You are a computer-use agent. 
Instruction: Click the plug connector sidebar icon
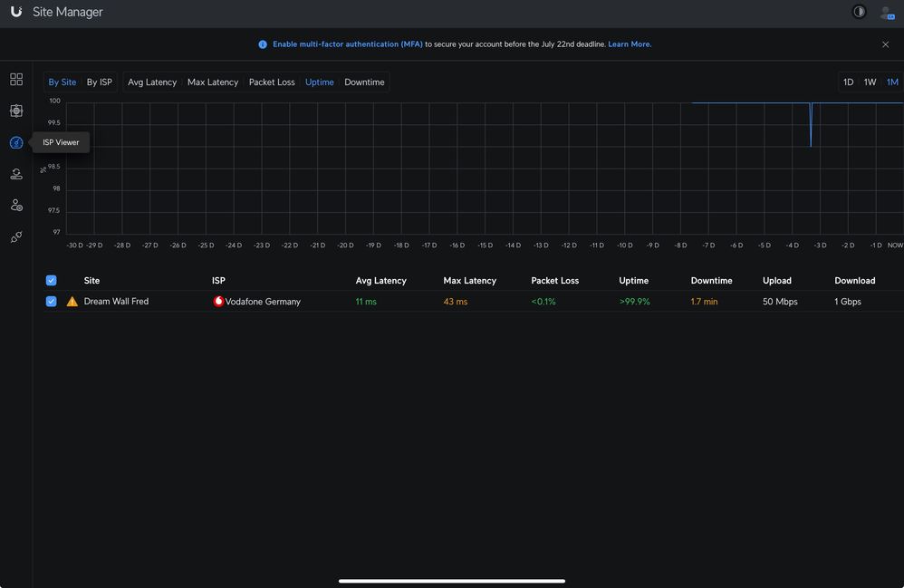coord(16,237)
